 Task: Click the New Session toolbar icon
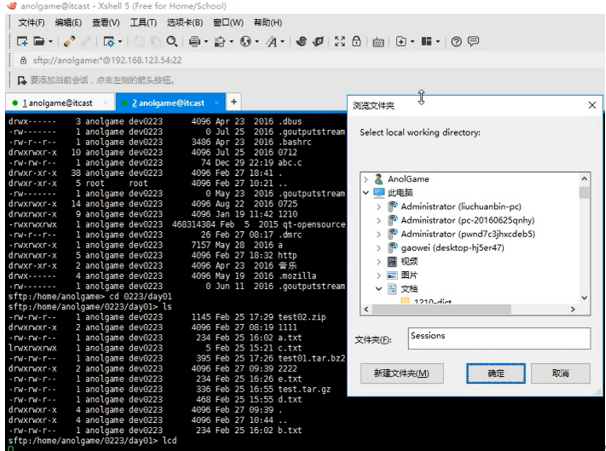click(x=22, y=41)
